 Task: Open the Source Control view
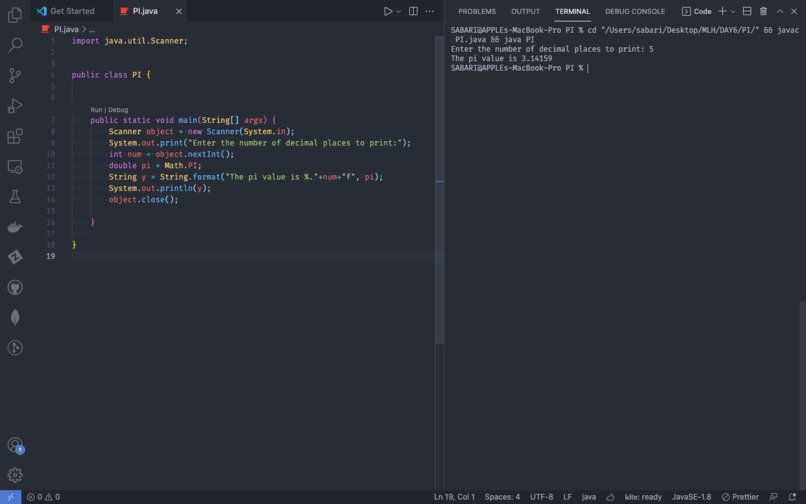click(15, 76)
